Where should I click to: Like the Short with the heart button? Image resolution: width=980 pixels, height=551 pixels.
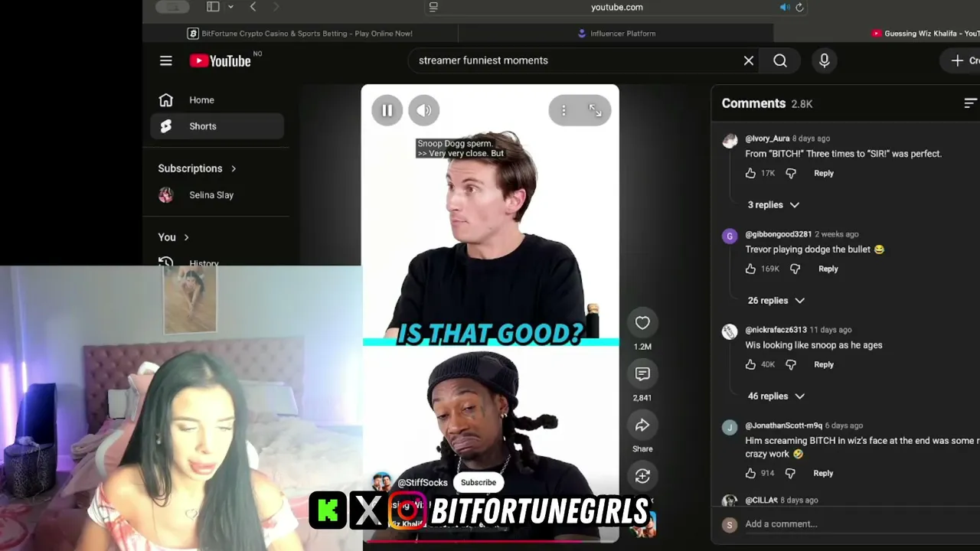pos(642,323)
